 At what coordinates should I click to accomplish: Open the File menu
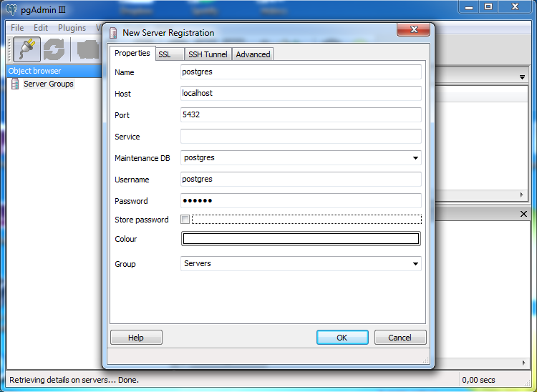click(x=17, y=28)
